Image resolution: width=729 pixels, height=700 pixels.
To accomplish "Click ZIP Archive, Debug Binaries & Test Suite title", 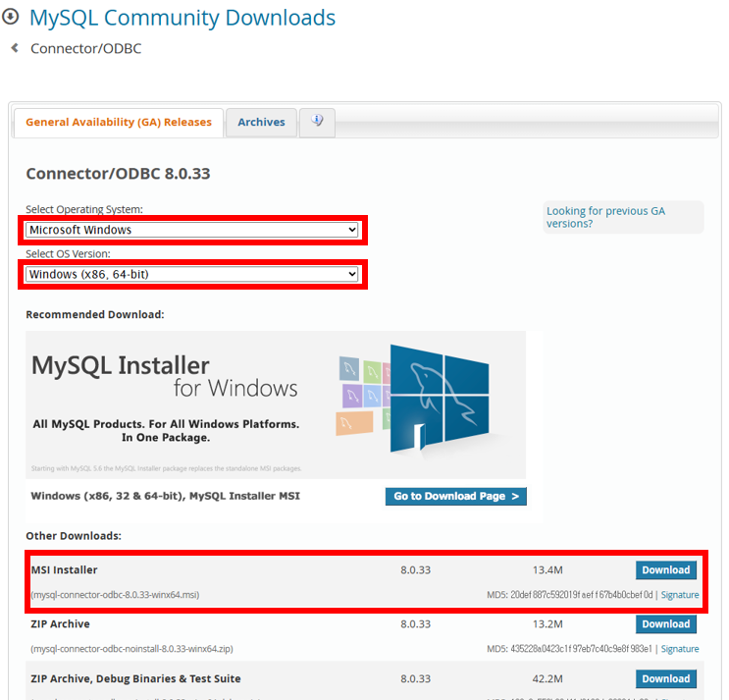I will (135, 679).
